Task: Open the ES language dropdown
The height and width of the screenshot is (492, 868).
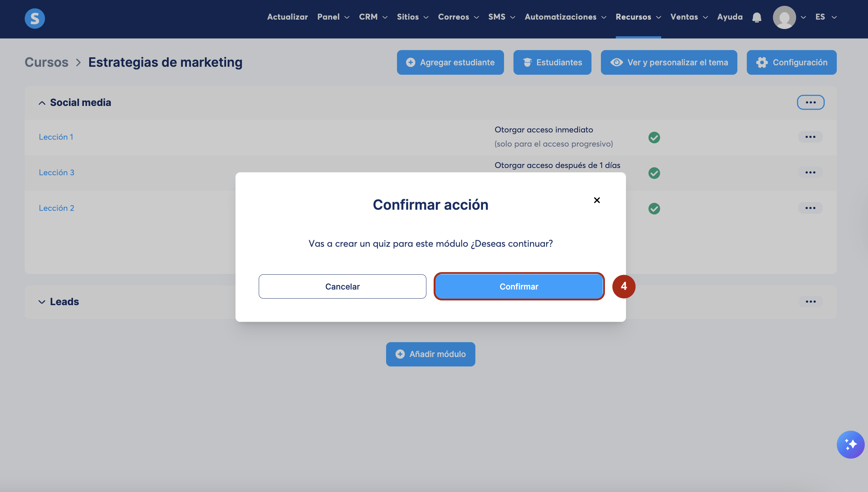Action: pyautogui.click(x=826, y=17)
